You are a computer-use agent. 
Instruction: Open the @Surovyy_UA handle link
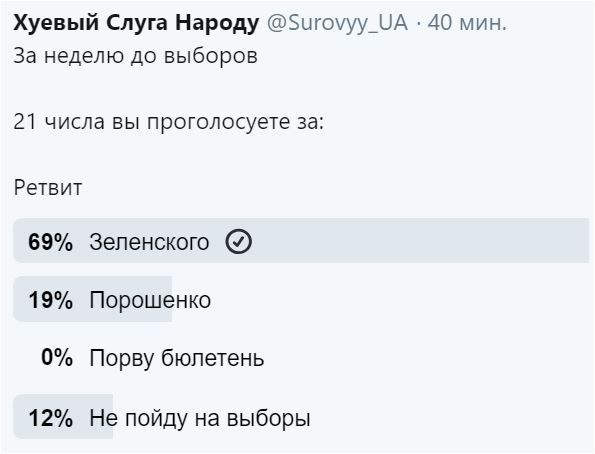coord(337,23)
